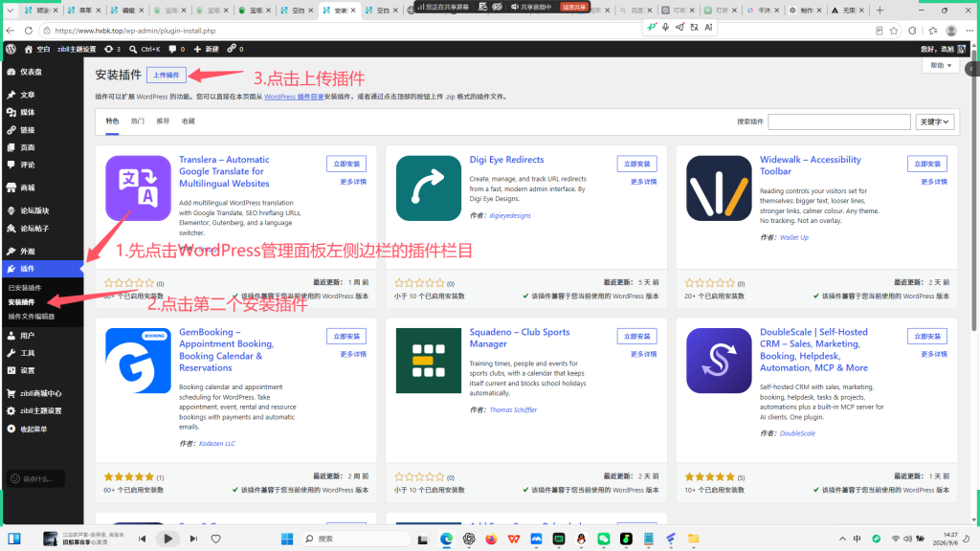
Task: Switch to the Recommended (推荐) tab
Action: 163,121
